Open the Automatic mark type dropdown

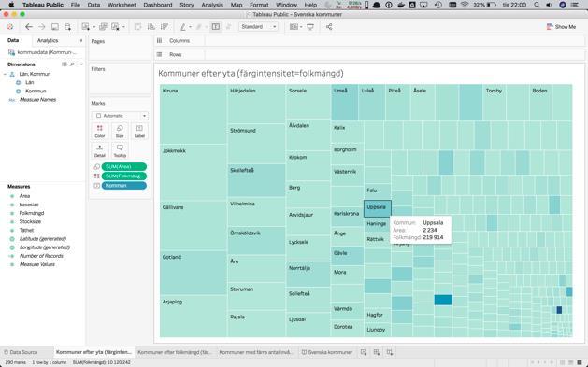120,116
